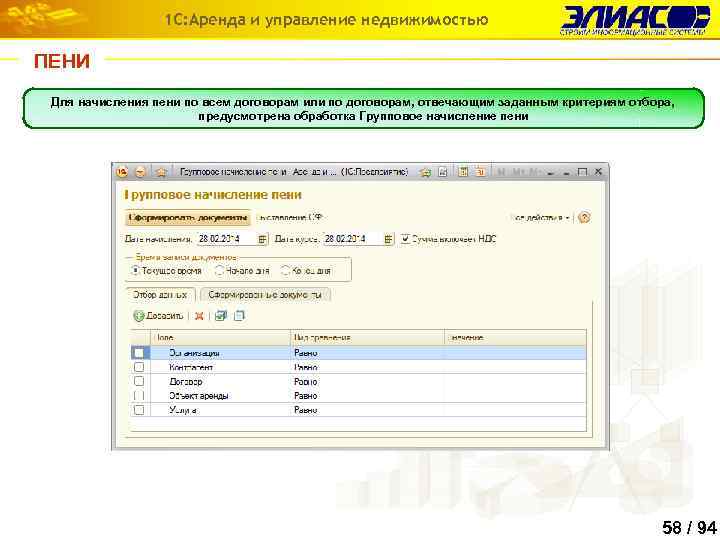Image resolution: width=720 pixels, height=540 pixels.
Task: Click the Вид сравнения column header
Action: pos(367,338)
